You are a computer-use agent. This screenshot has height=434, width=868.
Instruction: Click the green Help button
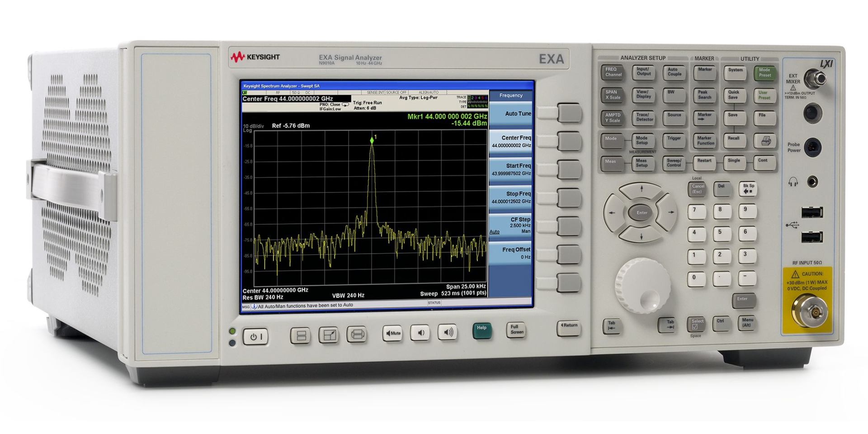point(481,330)
